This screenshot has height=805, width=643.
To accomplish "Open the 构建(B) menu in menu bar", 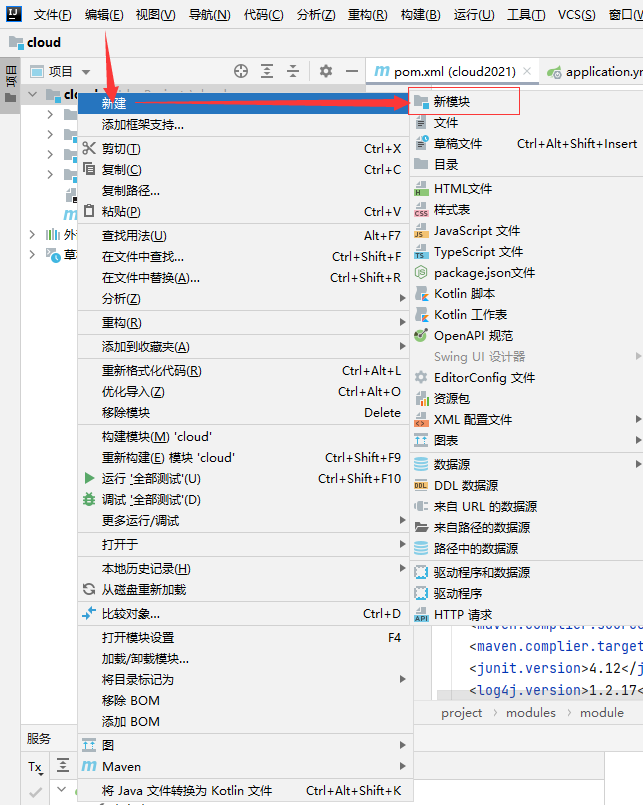I will (x=420, y=15).
